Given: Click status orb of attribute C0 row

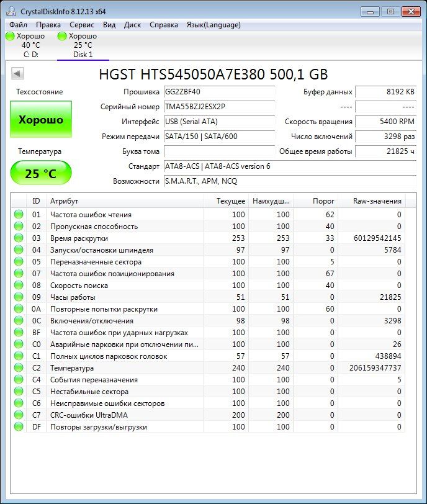Looking at the screenshot, I should [19, 344].
